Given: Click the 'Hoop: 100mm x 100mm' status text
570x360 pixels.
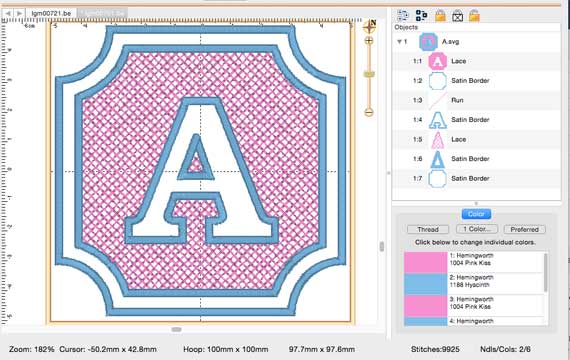Looking at the screenshot, I should pos(226,349).
